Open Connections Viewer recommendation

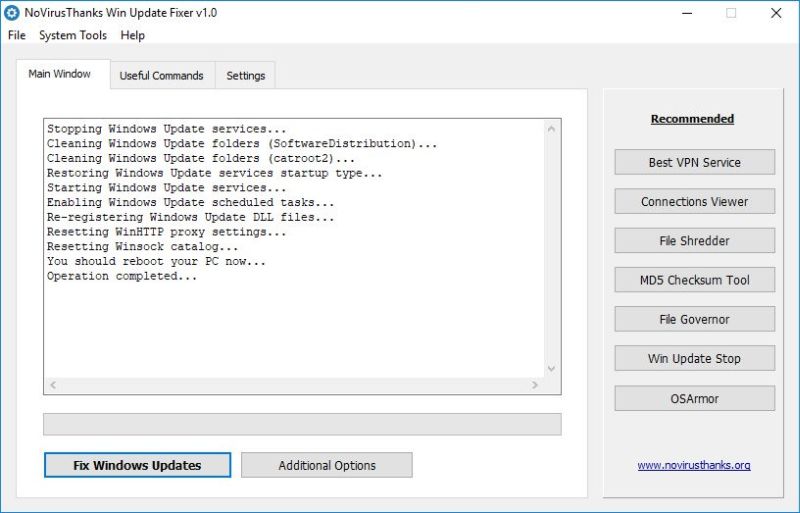[694, 202]
